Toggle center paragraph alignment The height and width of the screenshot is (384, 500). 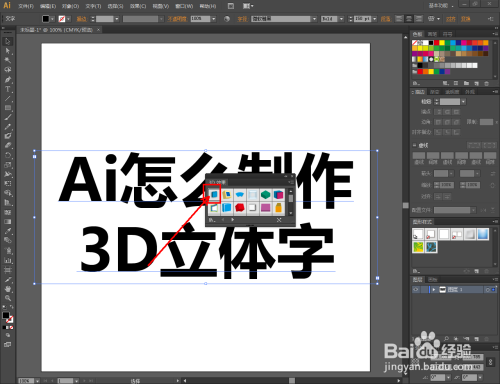(x=409, y=19)
